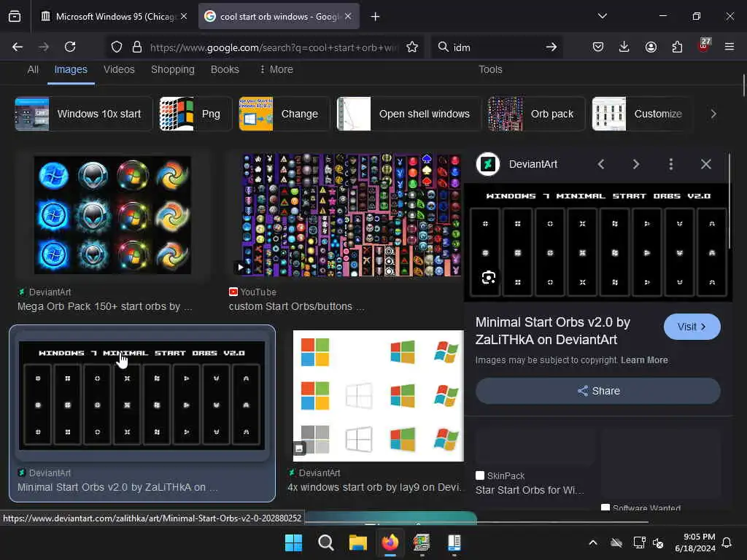Show hidden system tray icons chevron
This screenshot has height=560, width=747.
coord(593,542)
